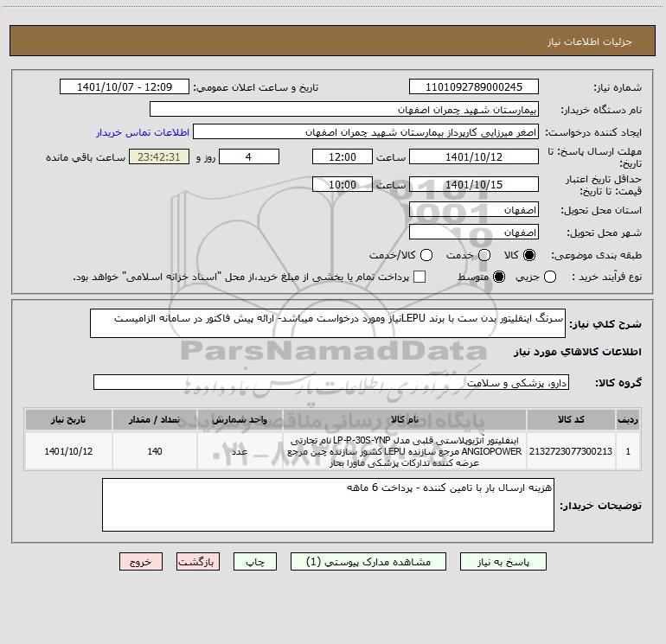This screenshot has height=644, width=666.
Task: Click the remaining days field showing 4
Action: [249, 156]
